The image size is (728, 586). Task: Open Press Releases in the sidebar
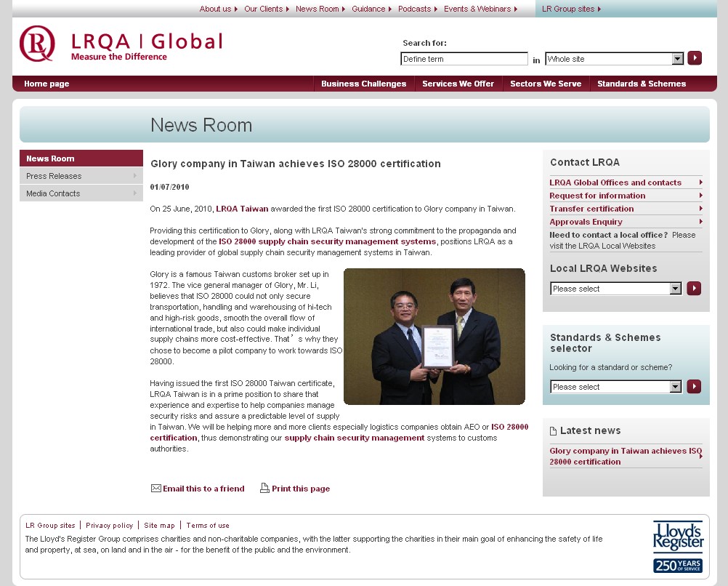tap(81, 176)
